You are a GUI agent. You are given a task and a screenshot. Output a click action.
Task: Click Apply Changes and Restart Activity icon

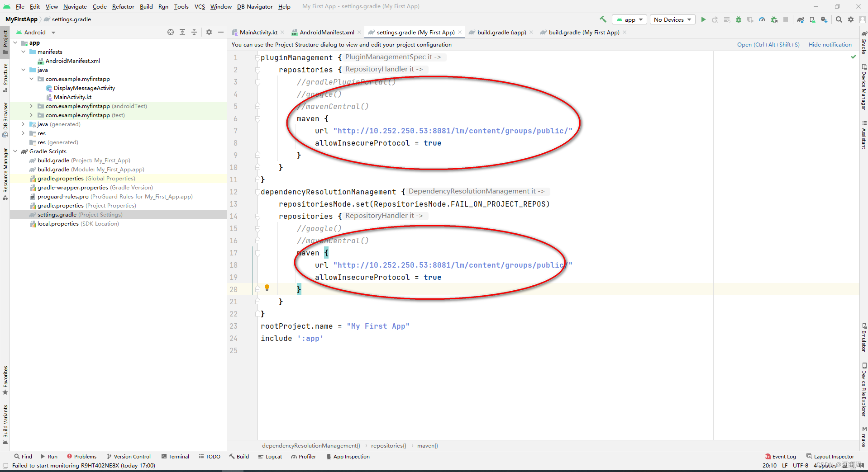coord(715,19)
